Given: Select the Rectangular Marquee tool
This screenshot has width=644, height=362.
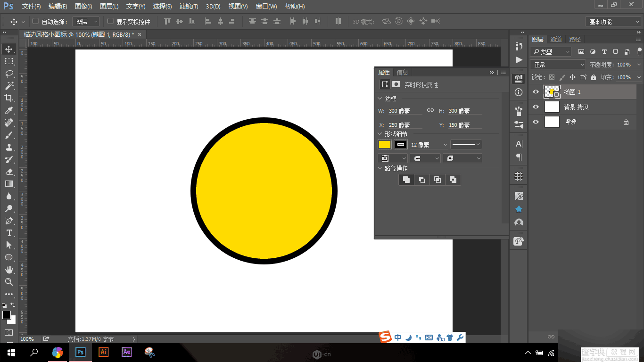Looking at the screenshot, I should click(8, 61).
